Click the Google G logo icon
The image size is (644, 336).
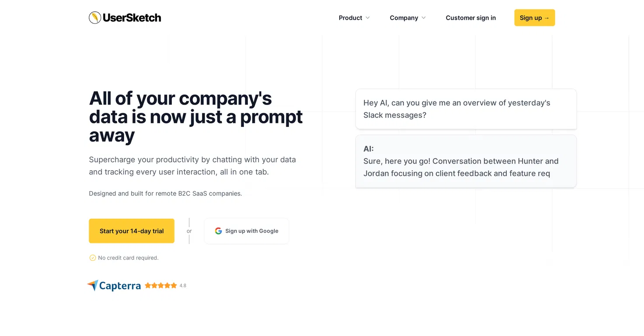coord(219,231)
